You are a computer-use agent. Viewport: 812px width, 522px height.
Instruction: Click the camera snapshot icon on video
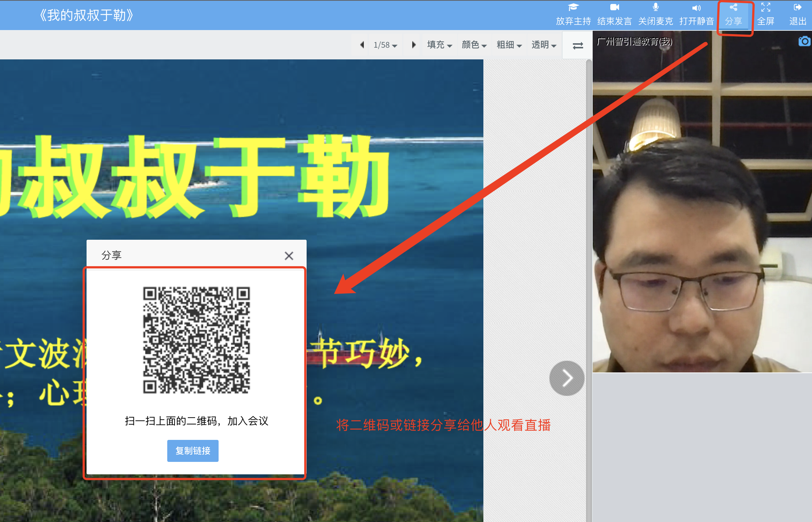click(x=804, y=41)
